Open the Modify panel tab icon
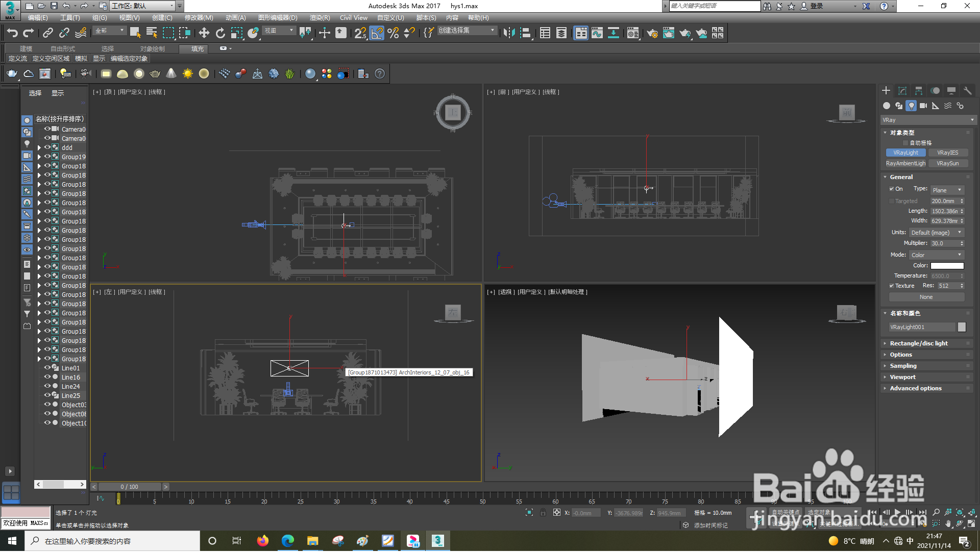 902,91
